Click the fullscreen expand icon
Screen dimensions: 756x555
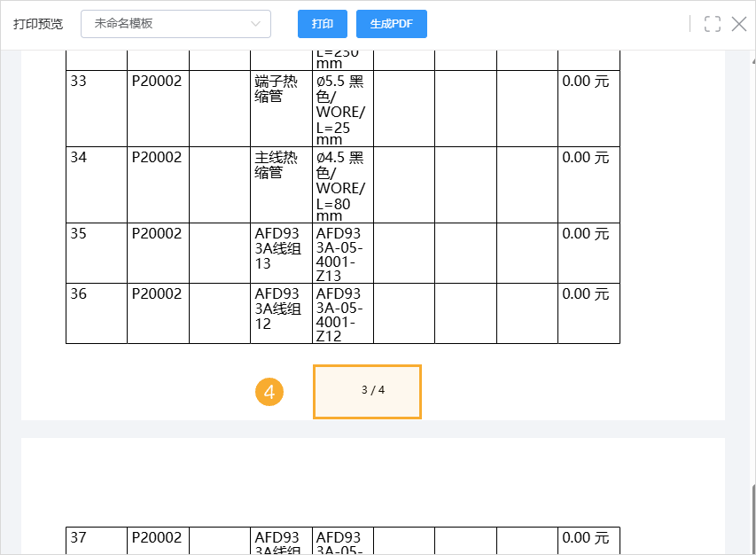(712, 24)
